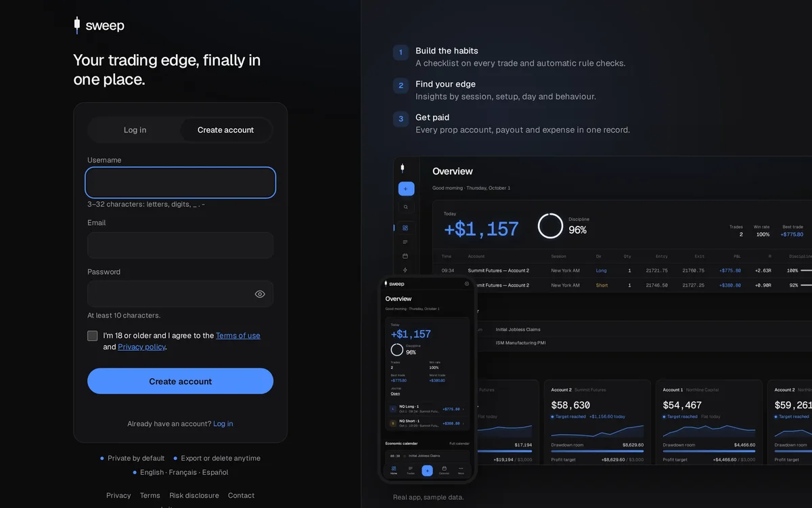The image size is (812, 508).
Task: Open the Risk disclosure footer link
Action: coord(194,496)
